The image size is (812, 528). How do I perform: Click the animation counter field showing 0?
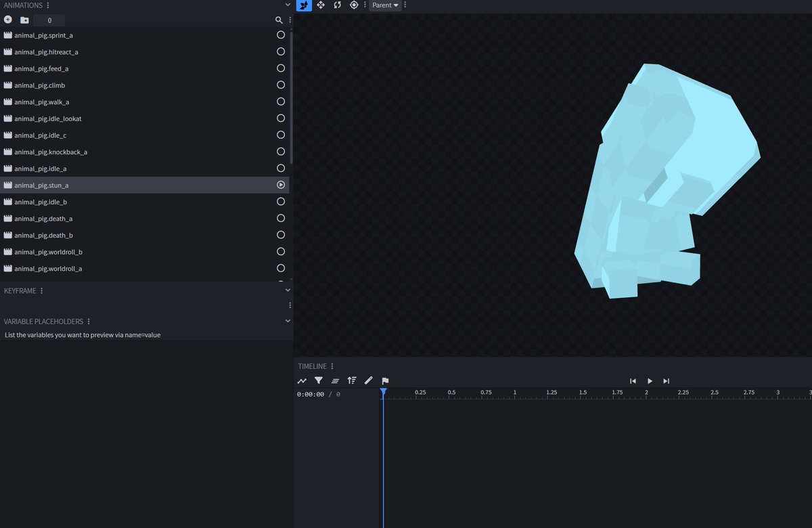tap(49, 20)
